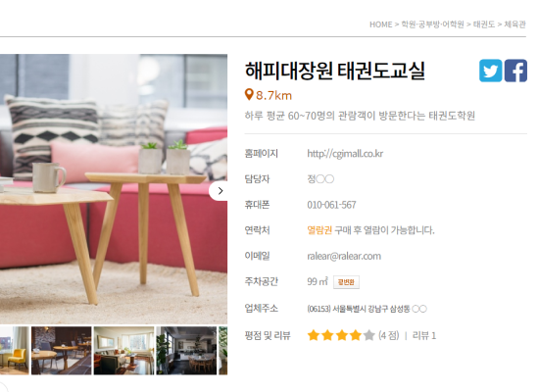Screen dimensions: 539x392
Task: Open HOME breadcrumb link
Action: [x=380, y=24]
